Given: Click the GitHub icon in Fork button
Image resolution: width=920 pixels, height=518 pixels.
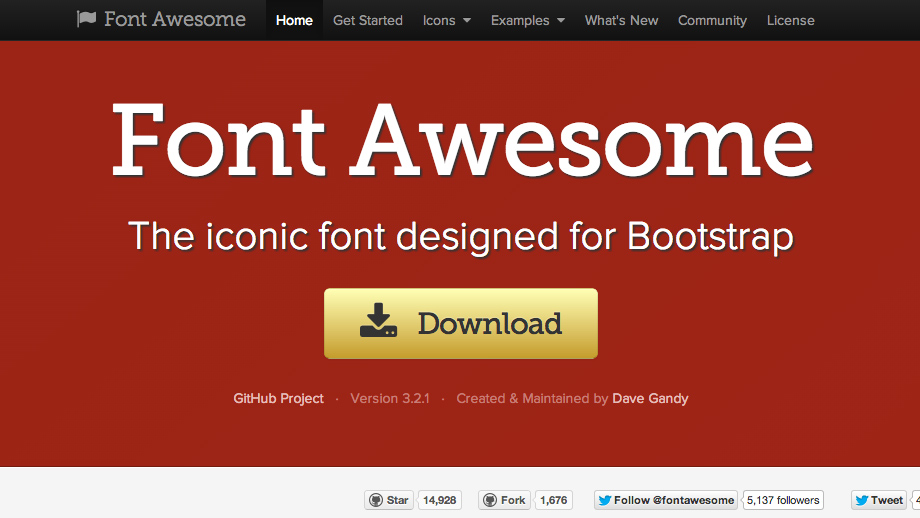Looking at the screenshot, I should 490,500.
